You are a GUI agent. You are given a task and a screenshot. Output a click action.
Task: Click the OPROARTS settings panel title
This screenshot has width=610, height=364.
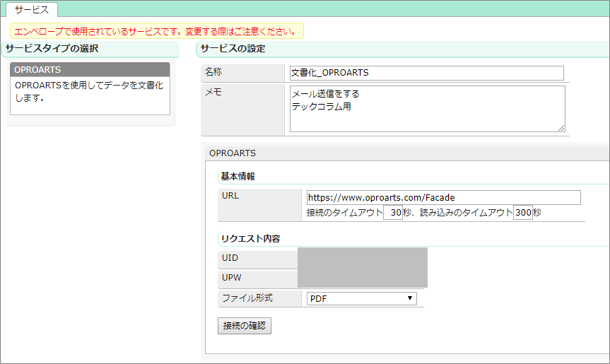(233, 153)
